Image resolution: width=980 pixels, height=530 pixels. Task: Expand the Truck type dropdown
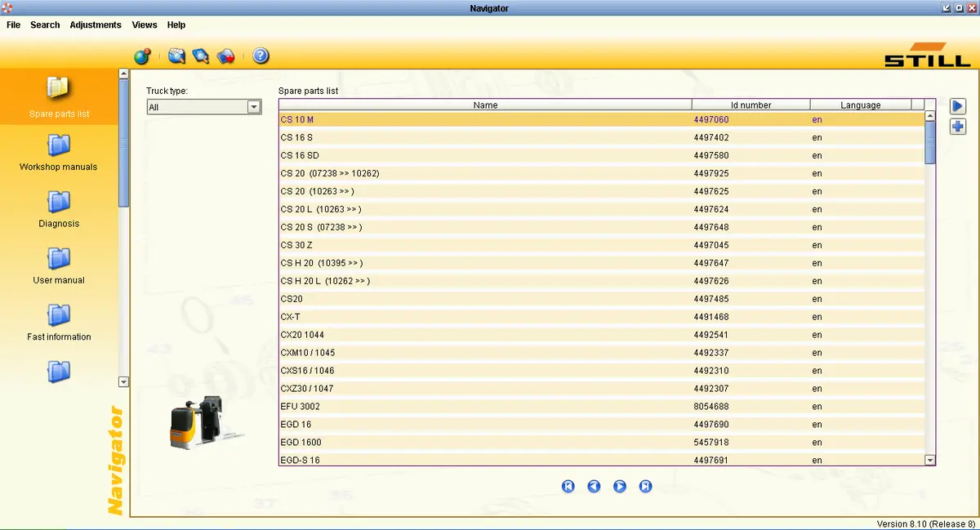pos(254,107)
